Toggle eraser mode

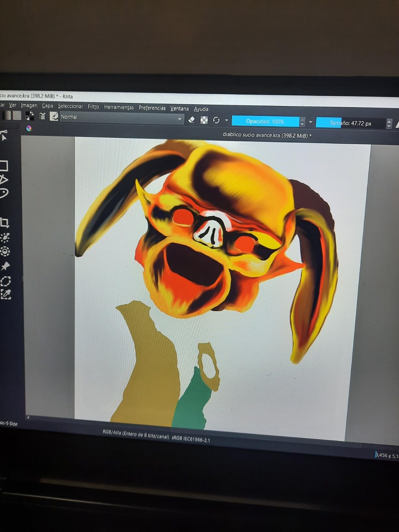[192, 120]
